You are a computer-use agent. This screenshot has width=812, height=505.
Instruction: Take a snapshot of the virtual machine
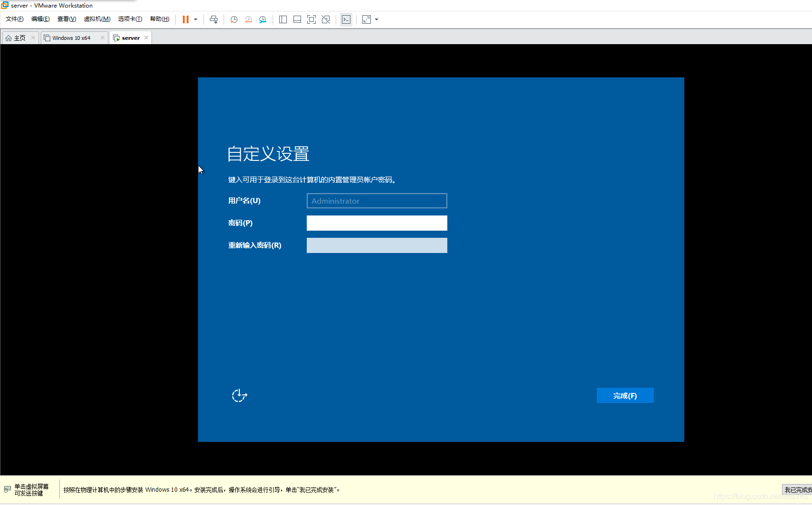(x=234, y=19)
